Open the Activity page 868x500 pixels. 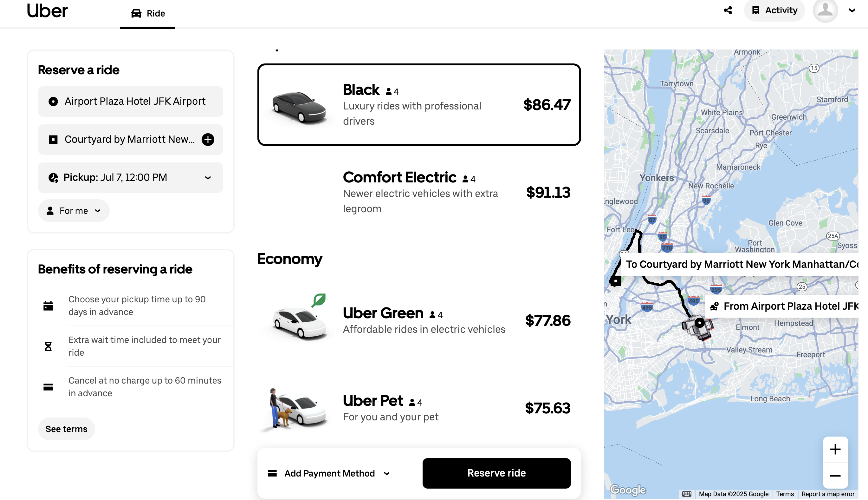tap(774, 10)
